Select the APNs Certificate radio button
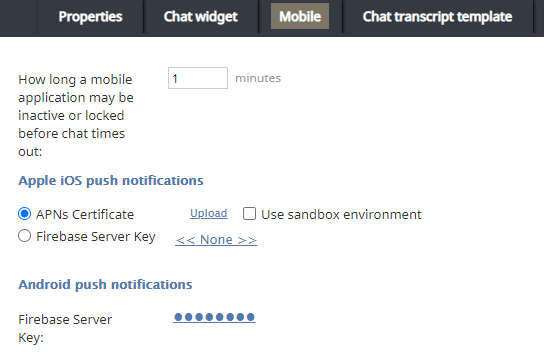The height and width of the screenshot is (362, 544). tap(24, 214)
